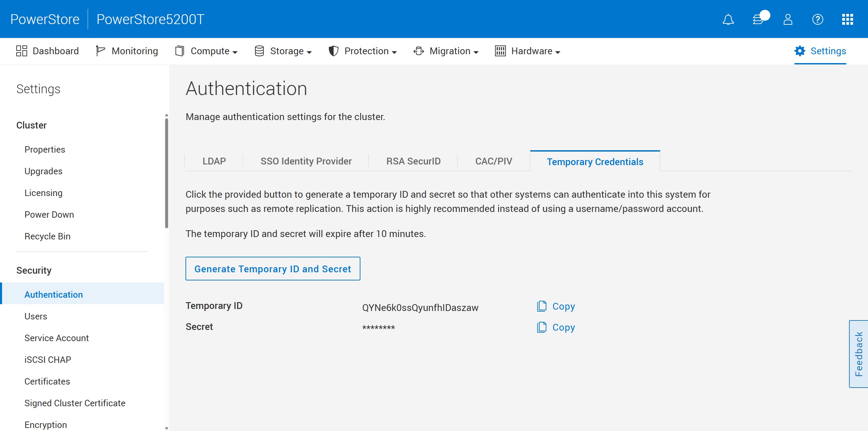Image resolution: width=868 pixels, height=431 pixels.
Task: Click the copy icon beside Temporary ID
Action: 541,306
